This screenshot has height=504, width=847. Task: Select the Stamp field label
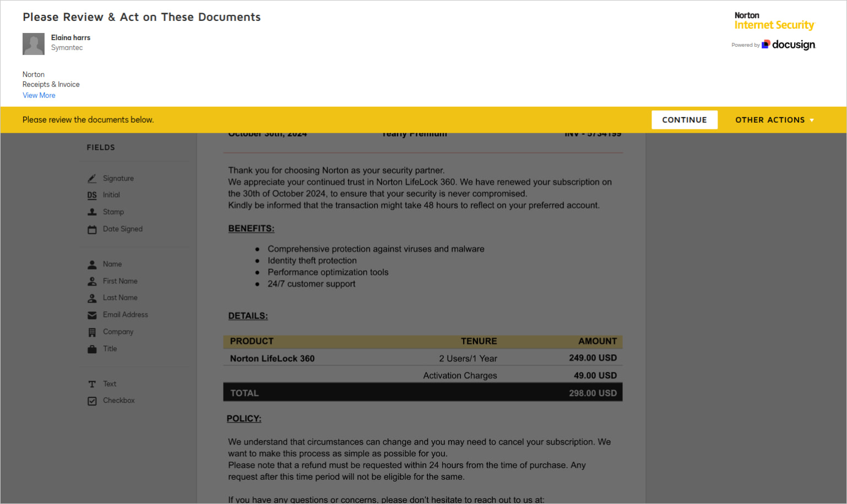pyautogui.click(x=113, y=212)
